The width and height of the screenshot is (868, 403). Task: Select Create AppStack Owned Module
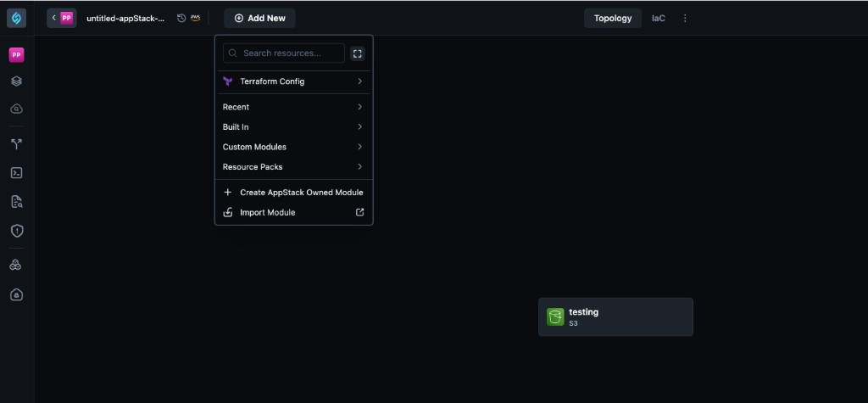[x=293, y=193]
